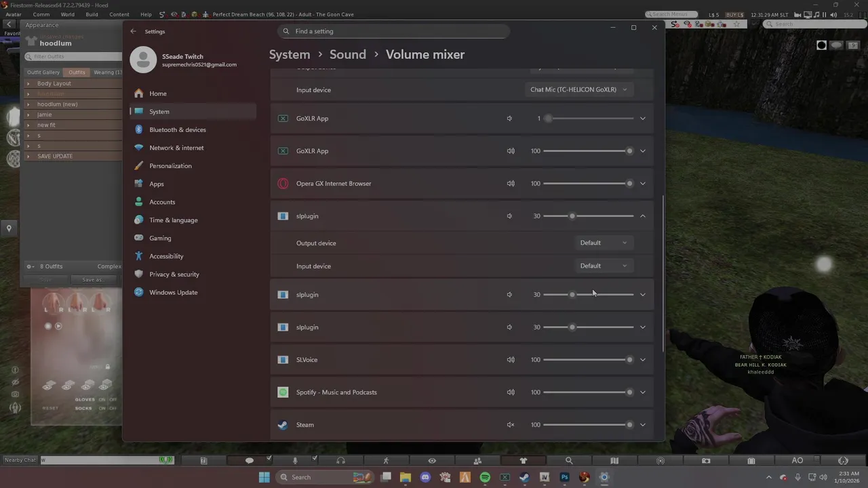Mute the Opera GX Internet Browser volume
This screenshot has height=488, width=868.
[511, 184]
